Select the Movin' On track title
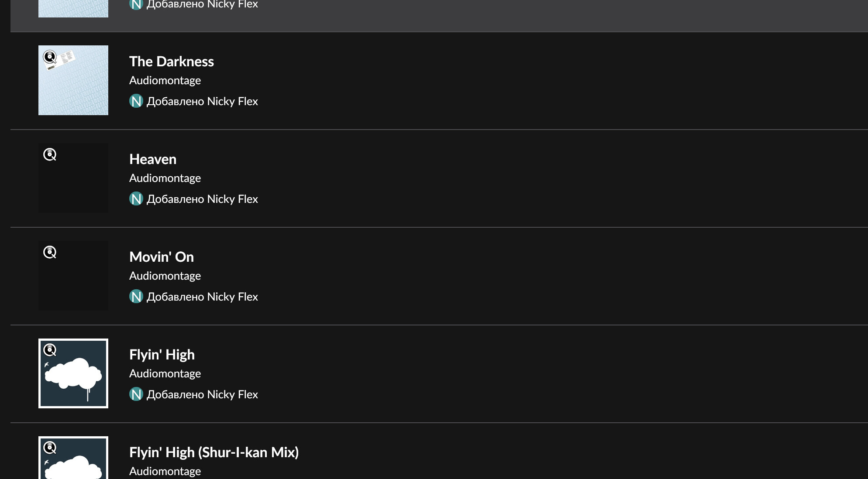 pos(162,257)
